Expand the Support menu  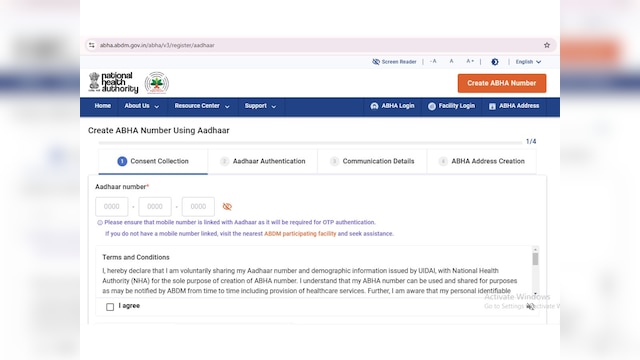(x=260, y=106)
